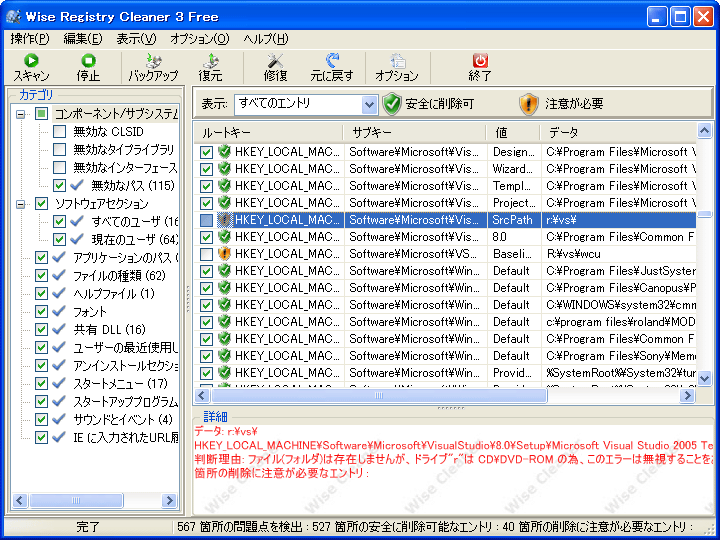Click the results list scroll-down arrow

[704, 378]
